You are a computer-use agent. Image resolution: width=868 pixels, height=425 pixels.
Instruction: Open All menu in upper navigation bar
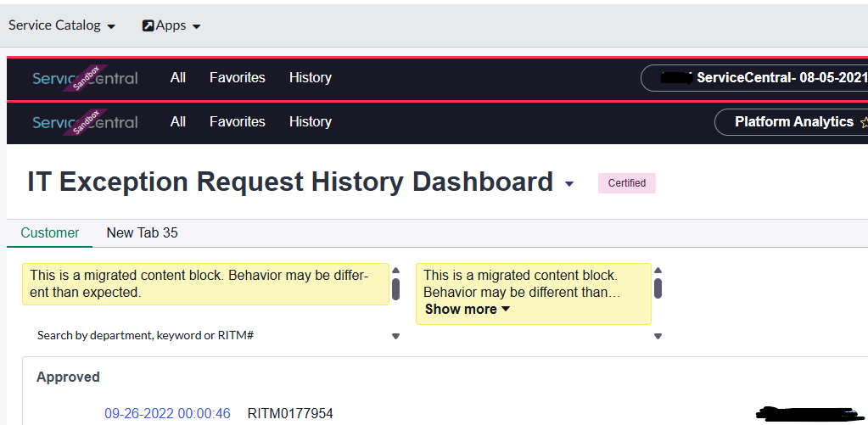[177, 78]
